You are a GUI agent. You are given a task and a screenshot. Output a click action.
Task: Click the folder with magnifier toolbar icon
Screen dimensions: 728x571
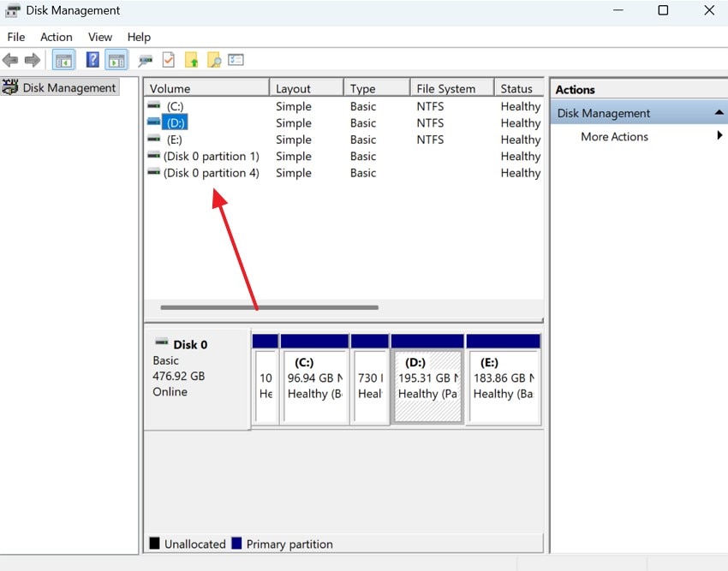(212, 60)
